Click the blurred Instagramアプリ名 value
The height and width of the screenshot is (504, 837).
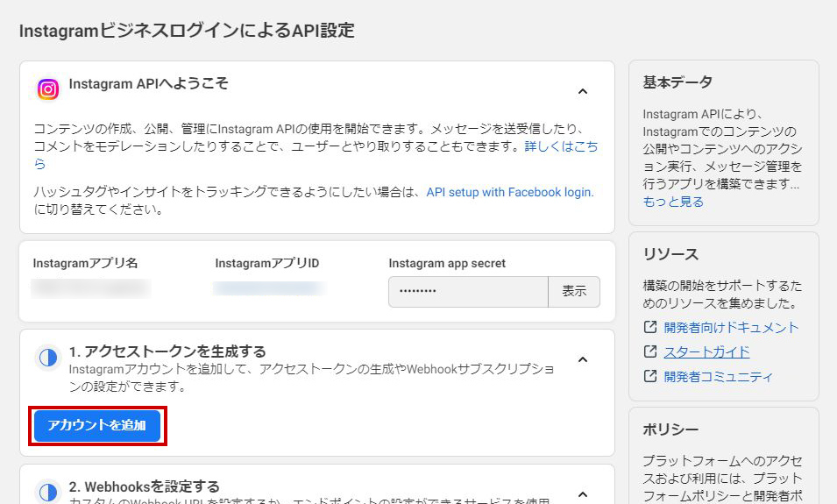tap(91, 288)
